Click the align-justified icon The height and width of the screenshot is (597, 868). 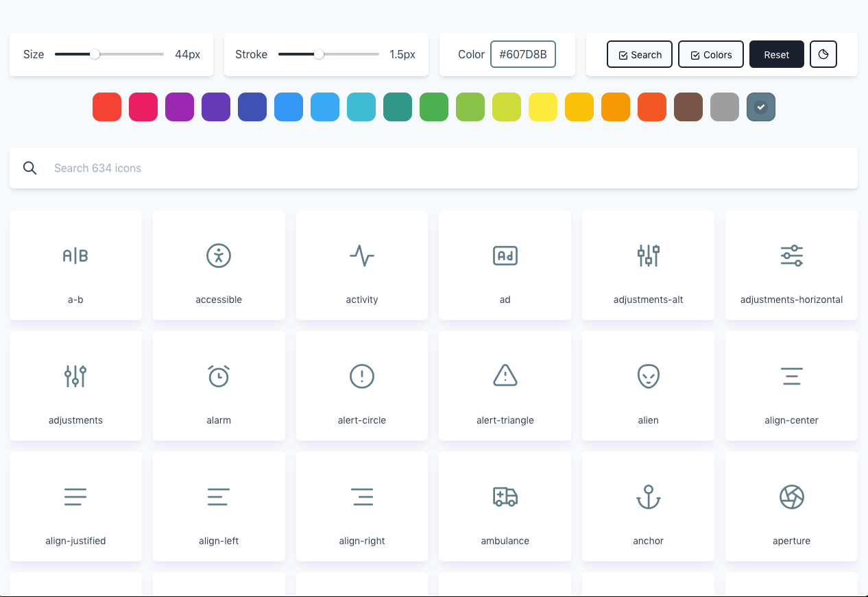tap(75, 497)
